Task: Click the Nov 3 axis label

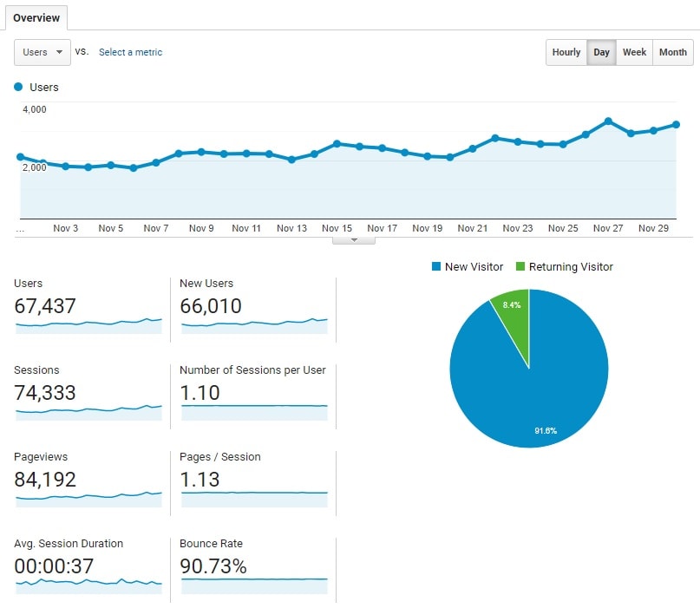Action: click(x=66, y=228)
